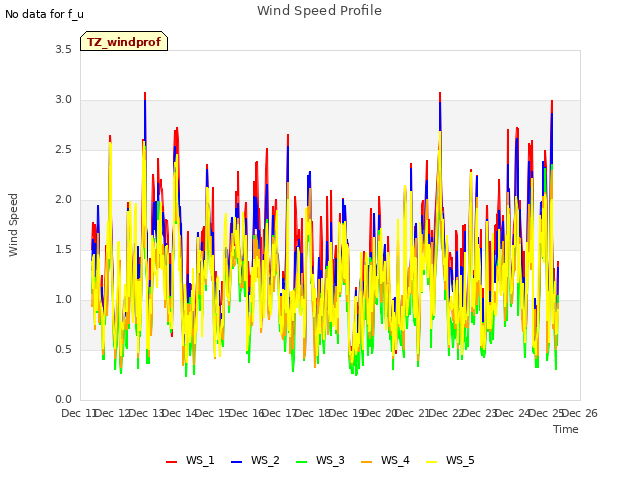
Task: Click the Dec 26 x-axis tick label
Action: [x=580, y=413]
